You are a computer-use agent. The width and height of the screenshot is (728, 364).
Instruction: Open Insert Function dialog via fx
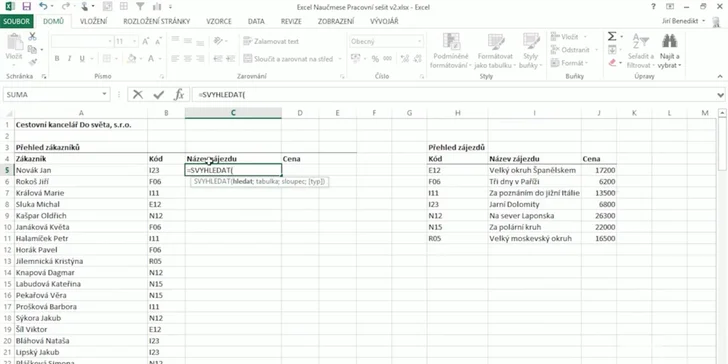[x=179, y=95]
